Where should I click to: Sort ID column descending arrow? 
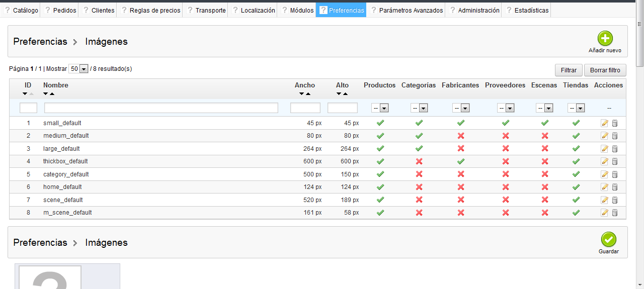(x=25, y=94)
